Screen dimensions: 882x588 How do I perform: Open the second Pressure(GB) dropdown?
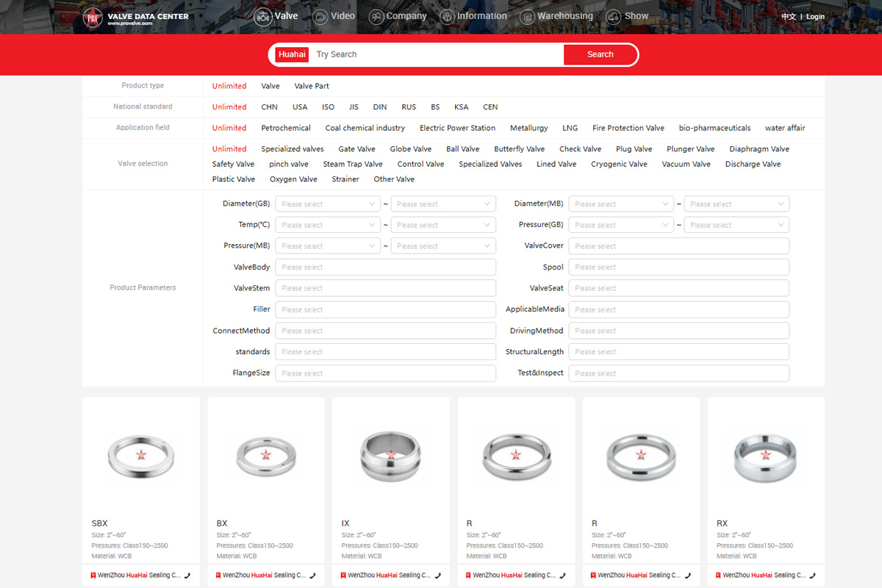tap(736, 225)
